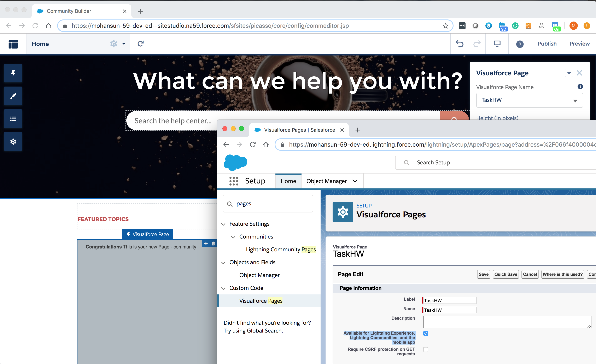Undo the last builder change

(459, 44)
